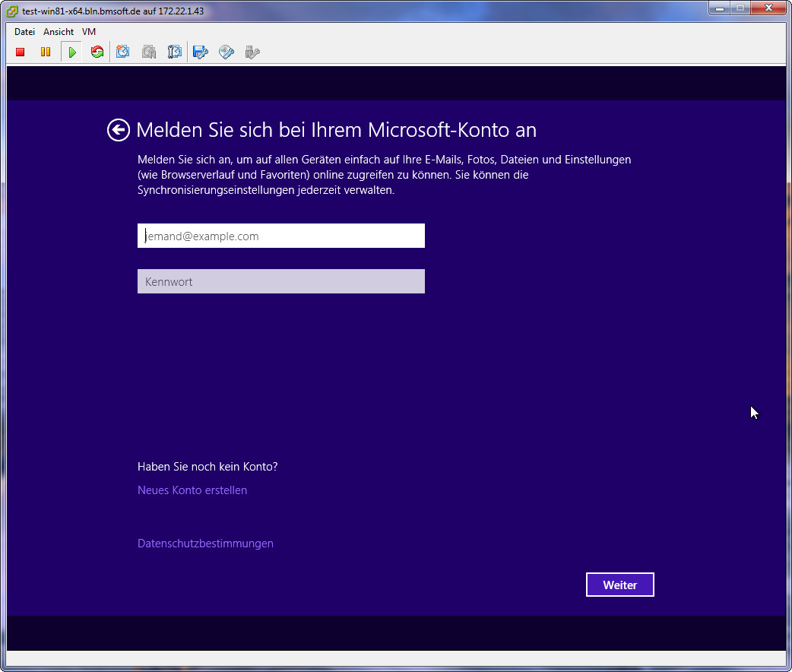Image resolution: width=792 pixels, height=672 pixels.
Task: Open the Datenschutzbestimmungen link
Action: [x=205, y=544]
